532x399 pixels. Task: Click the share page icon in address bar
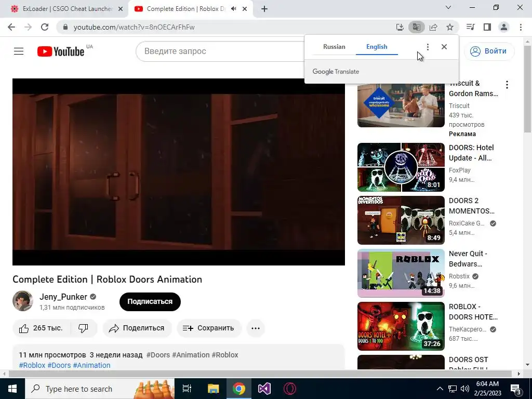point(433,27)
